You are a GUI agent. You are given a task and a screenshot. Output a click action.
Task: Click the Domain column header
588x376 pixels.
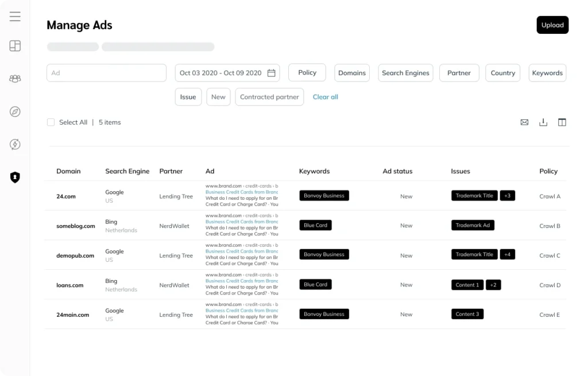(x=68, y=171)
